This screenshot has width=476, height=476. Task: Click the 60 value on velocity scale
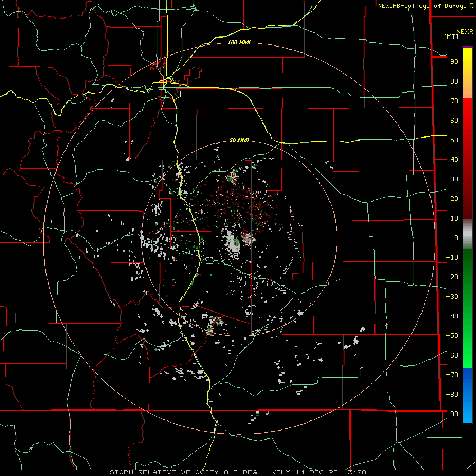point(454,121)
